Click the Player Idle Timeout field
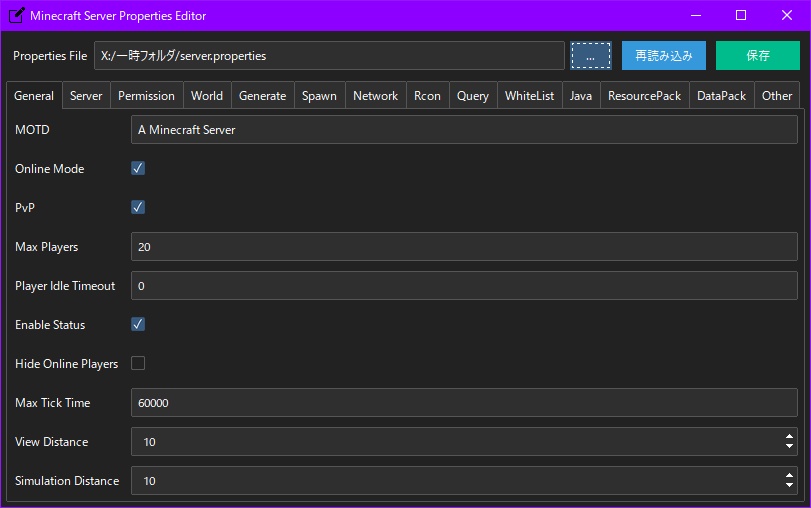The height and width of the screenshot is (508, 811). pyautogui.click(x=464, y=286)
